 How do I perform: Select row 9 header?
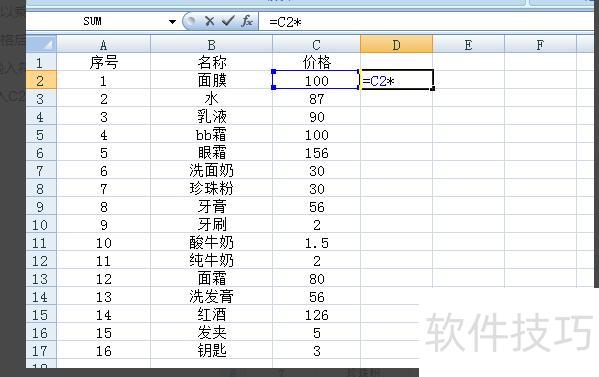point(42,206)
